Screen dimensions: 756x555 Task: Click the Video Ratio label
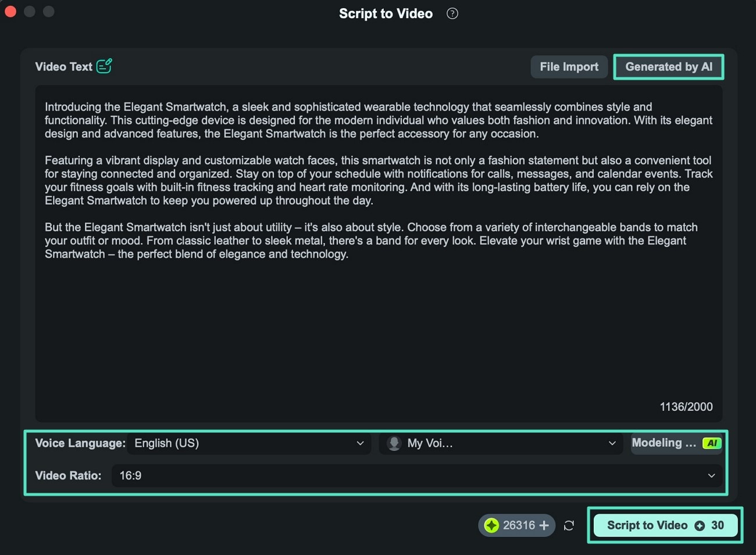pyautogui.click(x=68, y=476)
